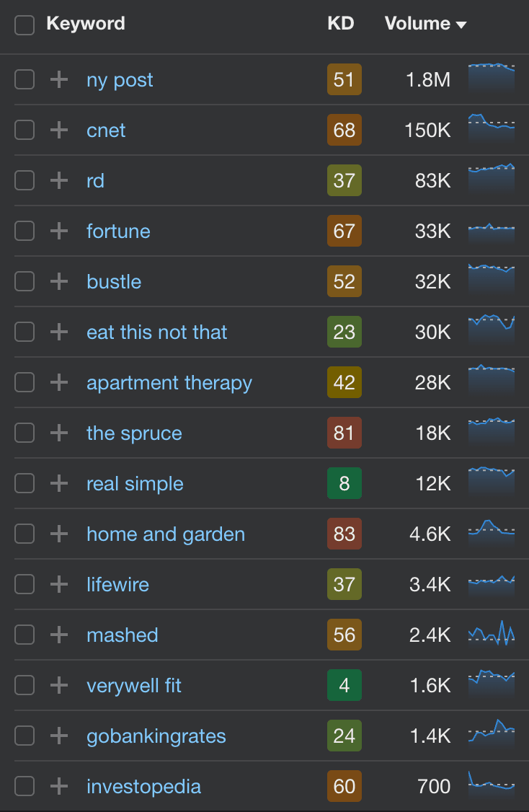Add eat this not that via plus

coord(59,332)
